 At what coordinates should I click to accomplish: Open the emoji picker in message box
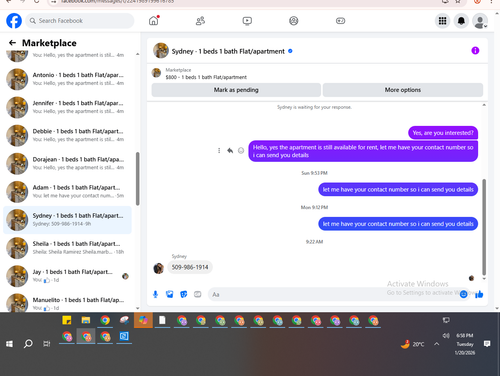(x=463, y=294)
